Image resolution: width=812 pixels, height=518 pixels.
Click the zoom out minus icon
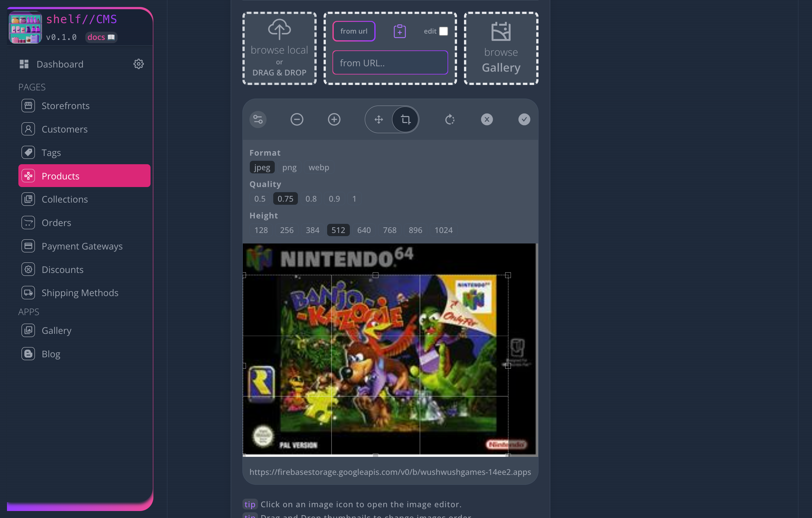tap(297, 120)
